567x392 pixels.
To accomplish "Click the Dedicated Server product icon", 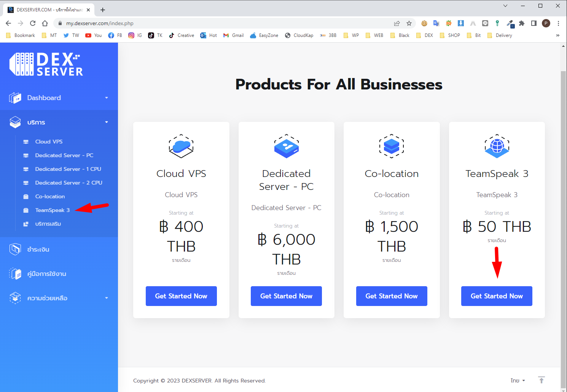I will click(x=286, y=146).
